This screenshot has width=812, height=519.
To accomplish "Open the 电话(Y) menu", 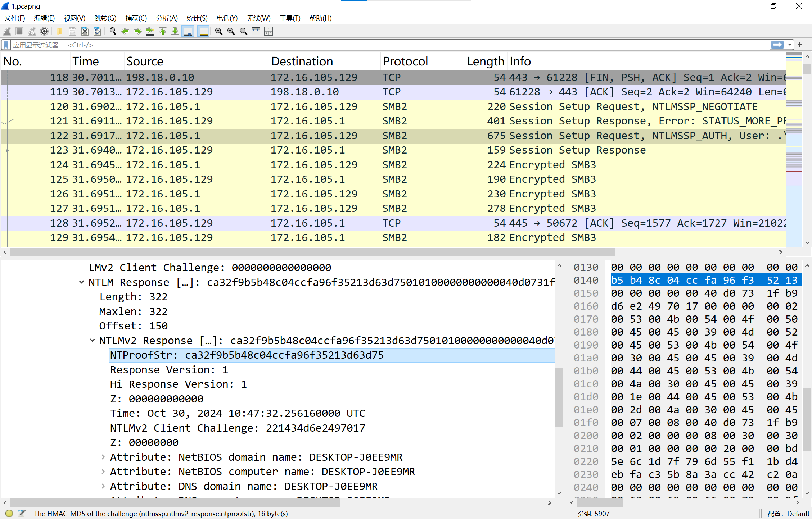I will tap(227, 18).
